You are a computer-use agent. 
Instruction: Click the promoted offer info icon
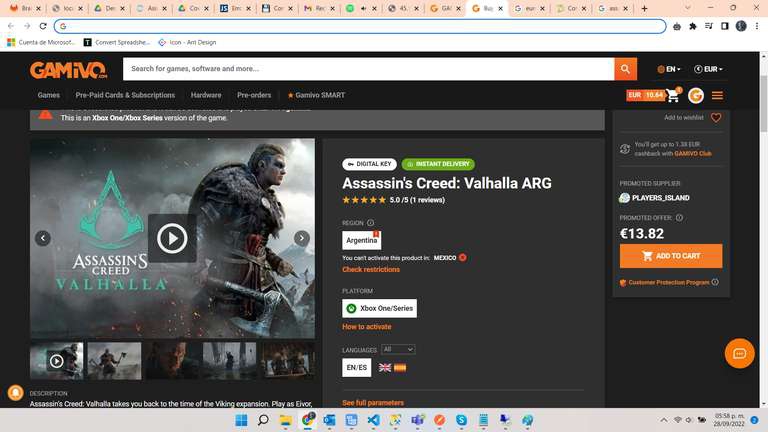point(679,217)
